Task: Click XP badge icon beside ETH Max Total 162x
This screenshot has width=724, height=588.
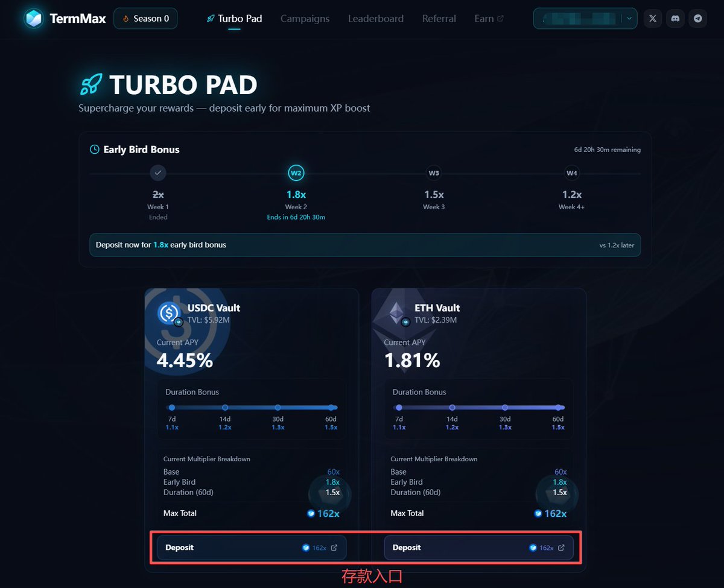Action: coord(538,514)
